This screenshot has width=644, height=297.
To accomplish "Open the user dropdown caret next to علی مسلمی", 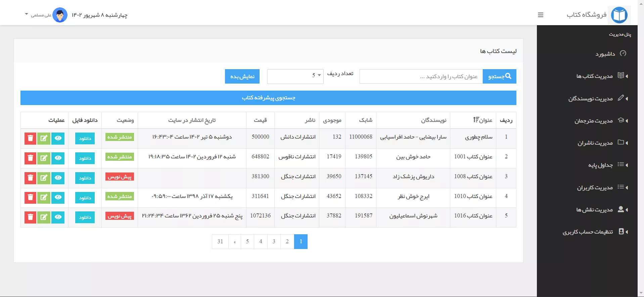I will (x=27, y=14).
